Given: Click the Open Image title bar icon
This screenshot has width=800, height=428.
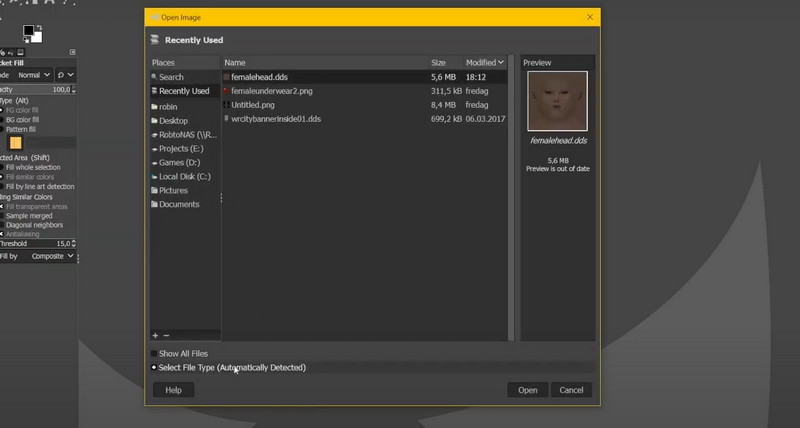Looking at the screenshot, I should [154, 17].
